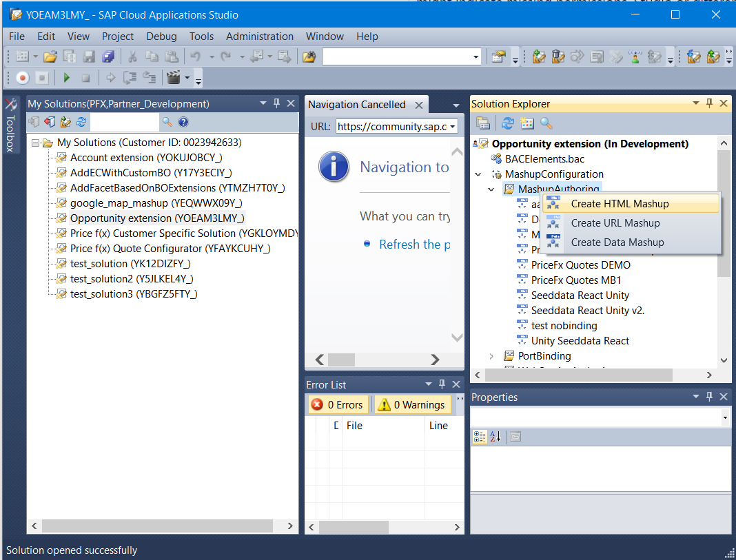Expand the PortBinding tree node
The height and width of the screenshot is (560, 736).
coord(491,356)
